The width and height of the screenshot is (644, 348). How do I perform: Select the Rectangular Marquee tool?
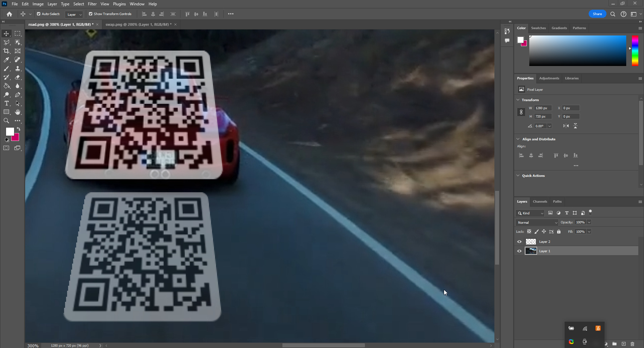(17, 33)
